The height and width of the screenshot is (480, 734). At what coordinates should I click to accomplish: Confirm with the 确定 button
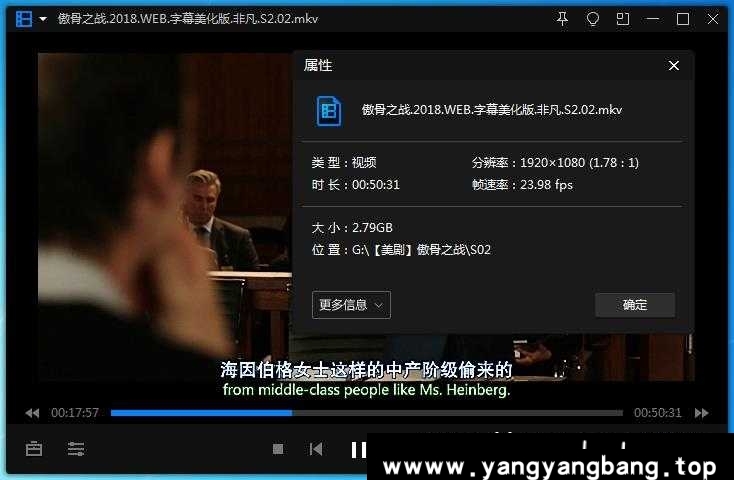635,305
